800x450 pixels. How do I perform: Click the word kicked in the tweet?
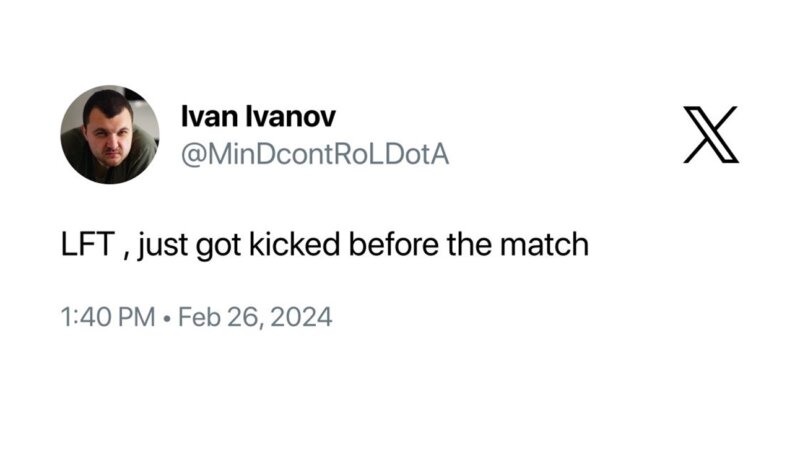pyautogui.click(x=294, y=244)
